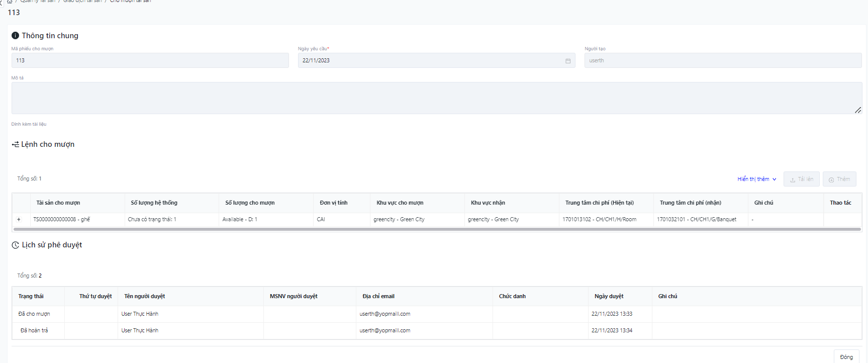
Task: Click the Lệnh cho mượn section icon
Action: pos(16,144)
